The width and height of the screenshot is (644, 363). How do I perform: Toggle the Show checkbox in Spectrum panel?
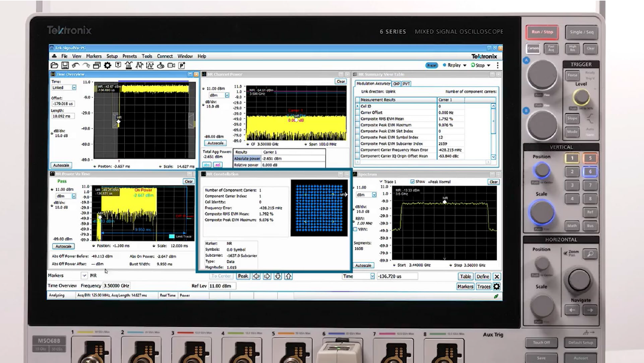(412, 181)
